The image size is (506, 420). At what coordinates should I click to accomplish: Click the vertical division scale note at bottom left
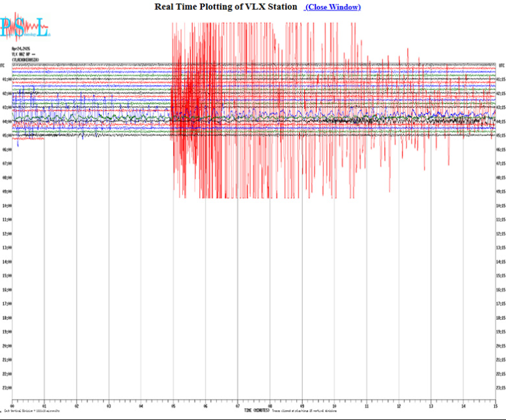tap(31, 411)
